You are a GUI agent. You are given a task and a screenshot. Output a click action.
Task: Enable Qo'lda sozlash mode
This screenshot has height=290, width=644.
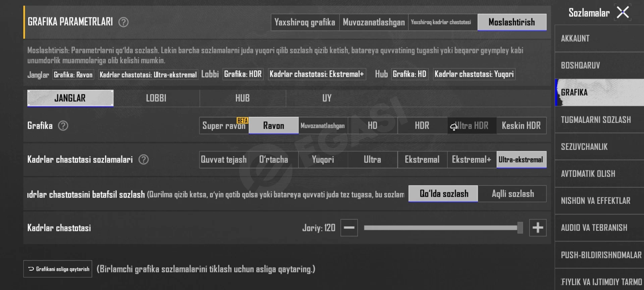point(443,194)
